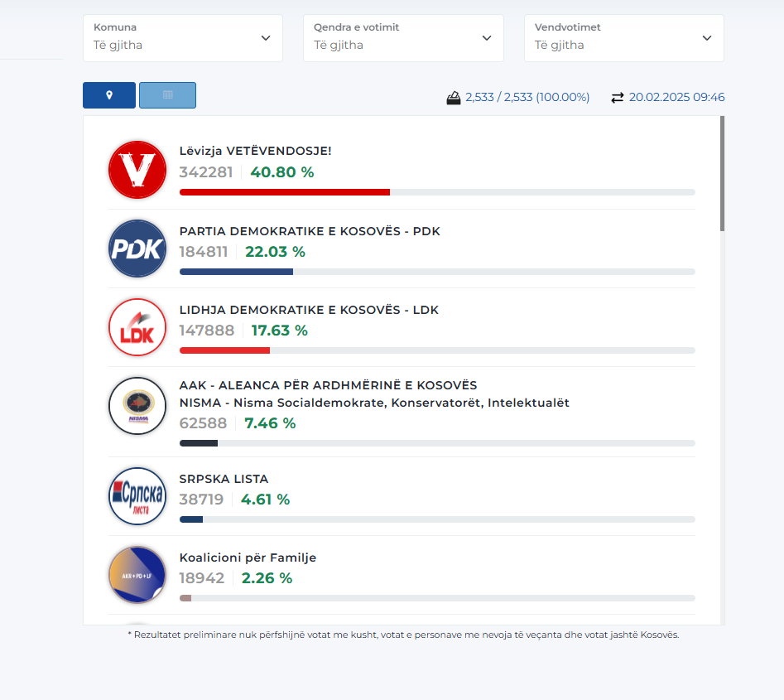Click vote count 62588

pos(203,423)
